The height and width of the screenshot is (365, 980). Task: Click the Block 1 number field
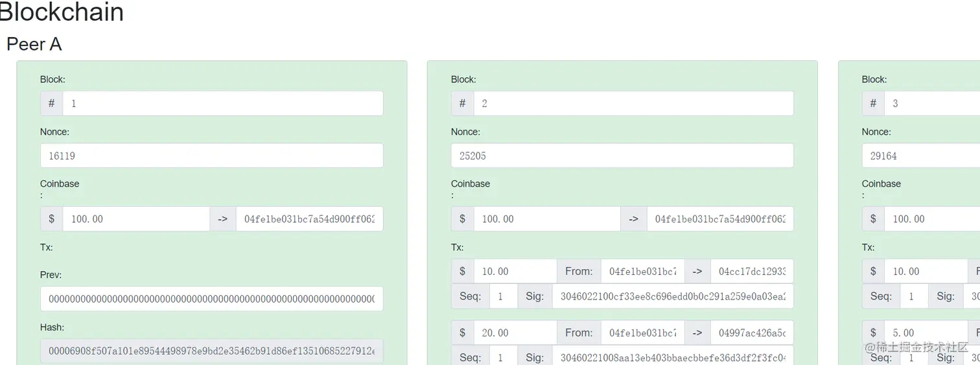pyautogui.click(x=222, y=103)
